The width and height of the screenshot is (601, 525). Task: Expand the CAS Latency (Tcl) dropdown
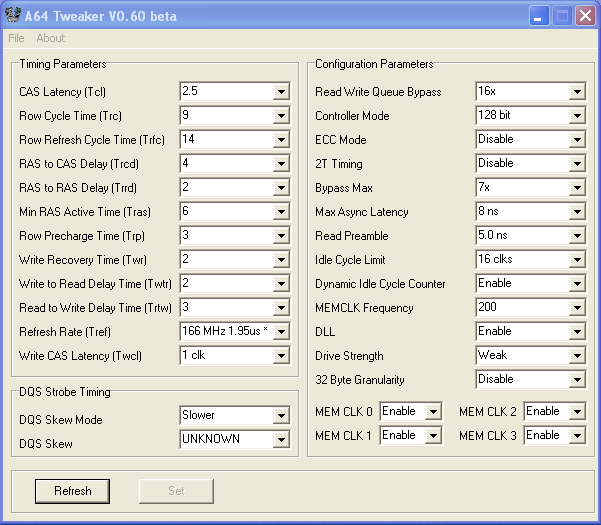pyautogui.click(x=281, y=92)
